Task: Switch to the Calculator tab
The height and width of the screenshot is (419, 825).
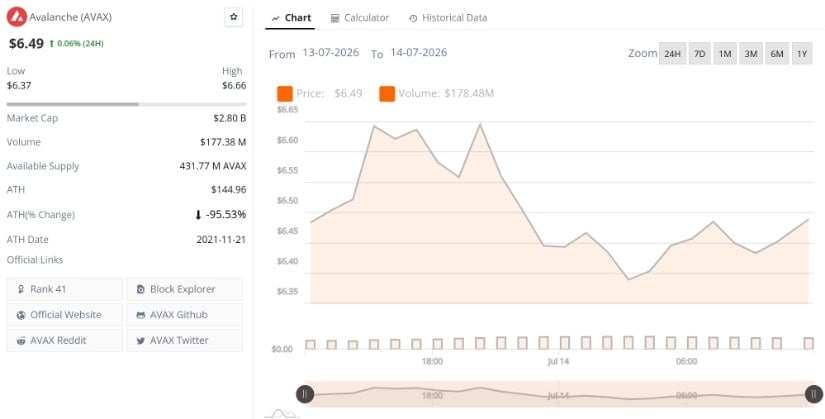Action: point(360,18)
